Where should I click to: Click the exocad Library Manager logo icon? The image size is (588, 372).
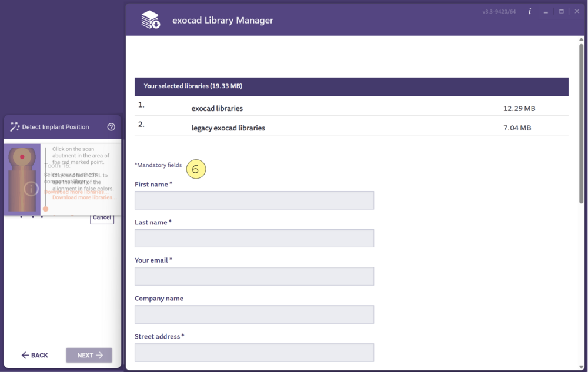click(151, 19)
